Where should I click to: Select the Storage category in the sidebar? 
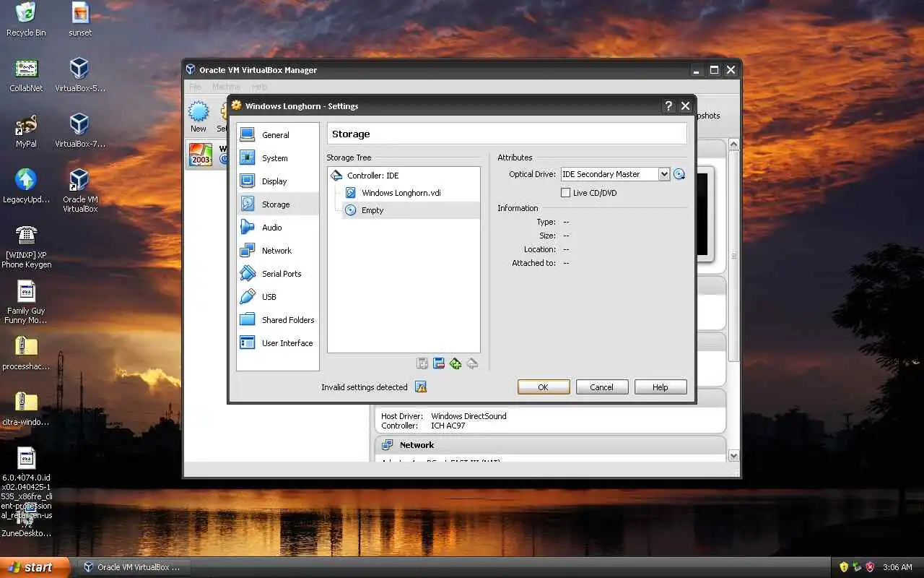tap(277, 204)
